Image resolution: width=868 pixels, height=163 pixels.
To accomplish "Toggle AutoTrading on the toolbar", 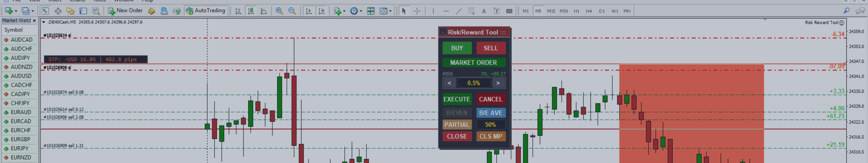I will 206,11.
